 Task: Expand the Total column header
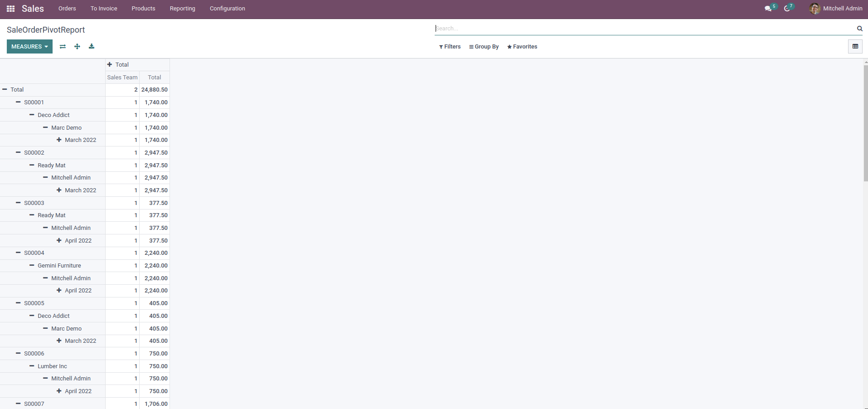(x=118, y=65)
